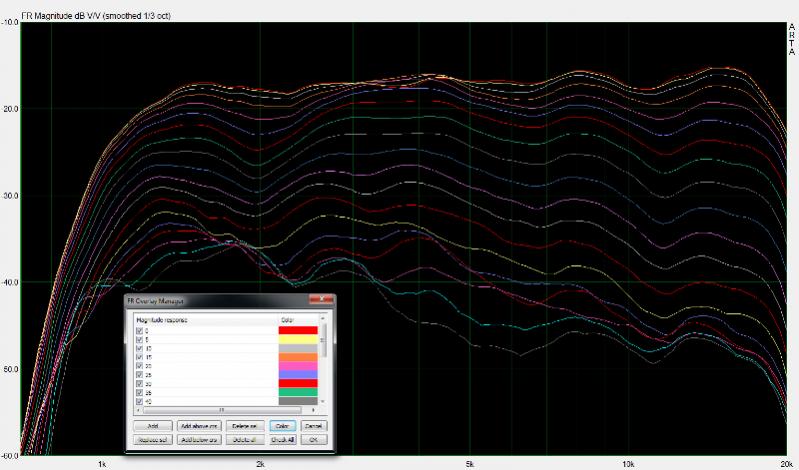Click Delete sel button
799x470 pixels.
click(x=243, y=425)
